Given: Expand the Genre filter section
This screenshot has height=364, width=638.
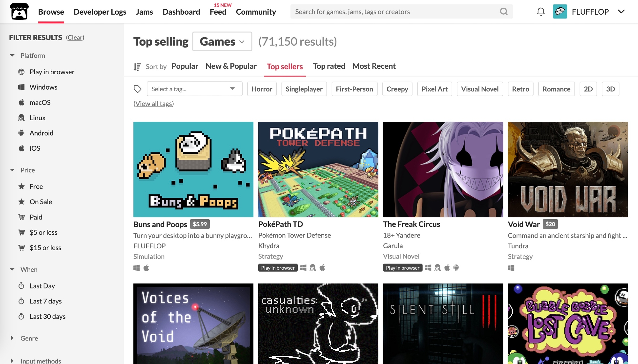Looking at the screenshot, I should point(29,338).
